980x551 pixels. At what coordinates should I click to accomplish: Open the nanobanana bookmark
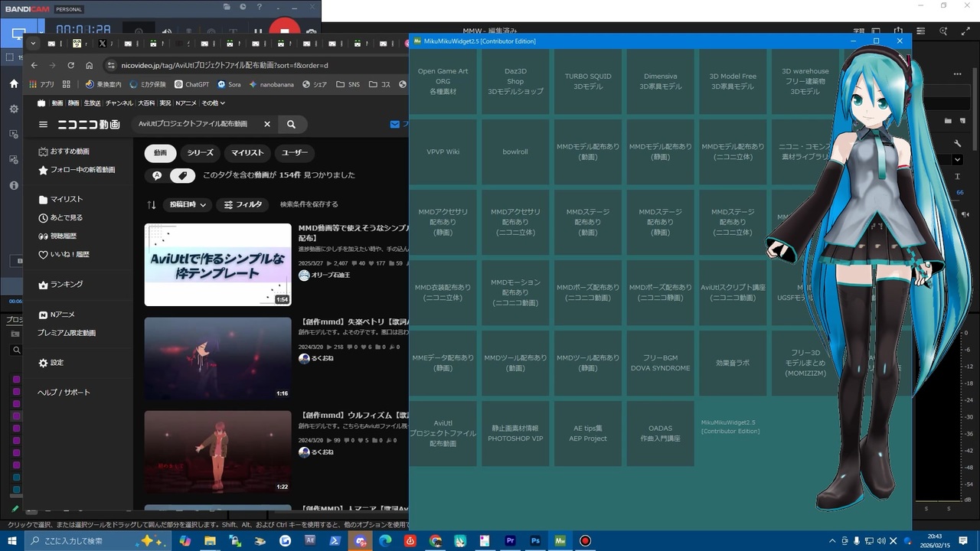273,84
